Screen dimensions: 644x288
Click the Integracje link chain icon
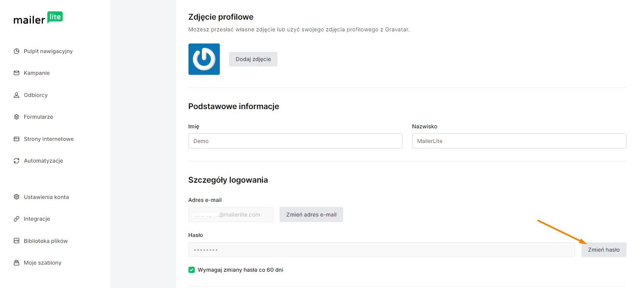(x=17, y=219)
